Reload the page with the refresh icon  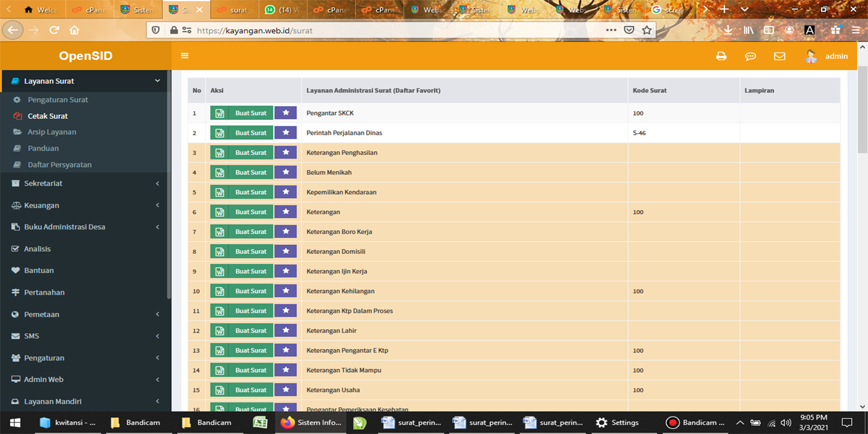click(54, 30)
